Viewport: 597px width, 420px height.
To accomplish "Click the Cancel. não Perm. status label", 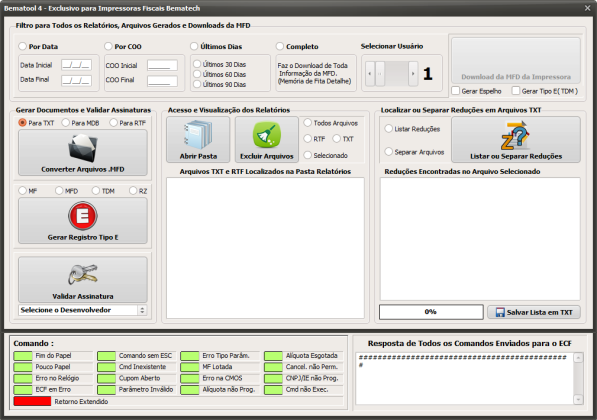I will [312, 367].
